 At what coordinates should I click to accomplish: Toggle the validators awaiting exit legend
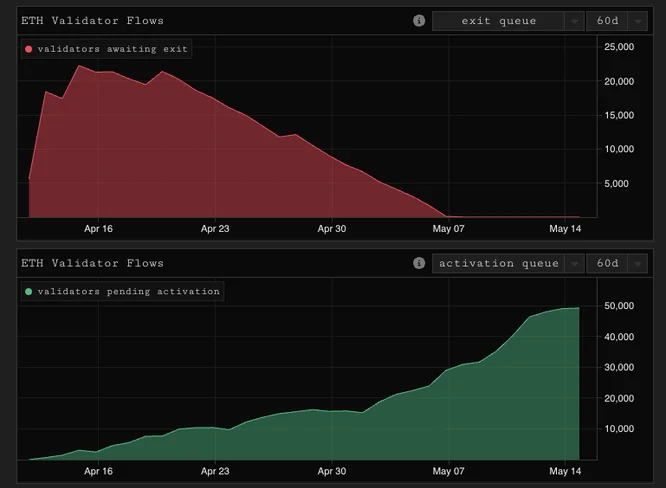coord(106,49)
